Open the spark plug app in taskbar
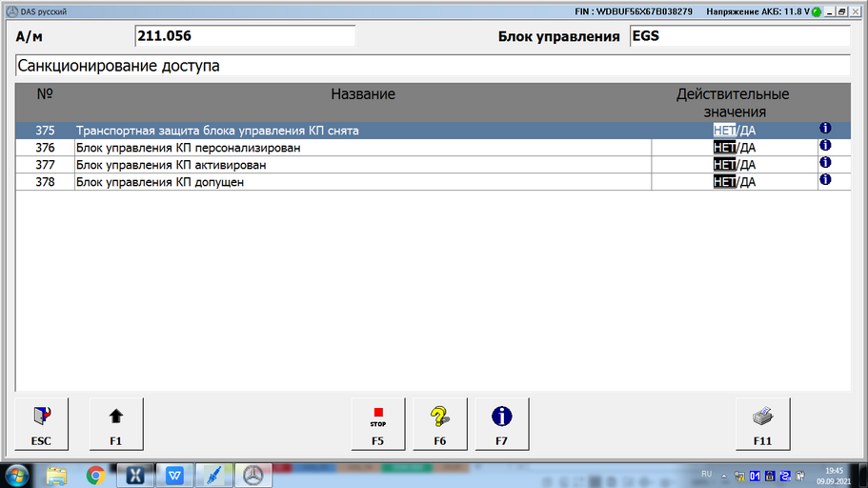 click(x=213, y=476)
